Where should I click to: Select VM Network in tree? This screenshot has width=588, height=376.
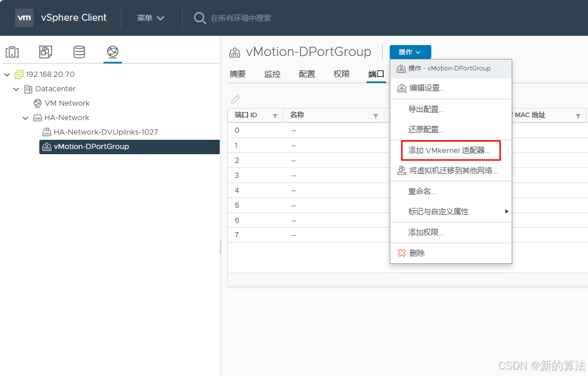click(66, 103)
